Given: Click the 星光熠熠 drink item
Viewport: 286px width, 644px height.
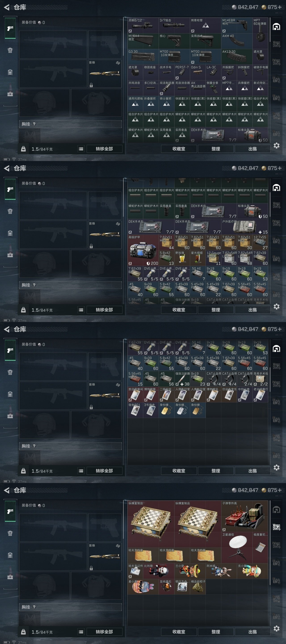Looking at the screenshot, I should click(198, 258).
